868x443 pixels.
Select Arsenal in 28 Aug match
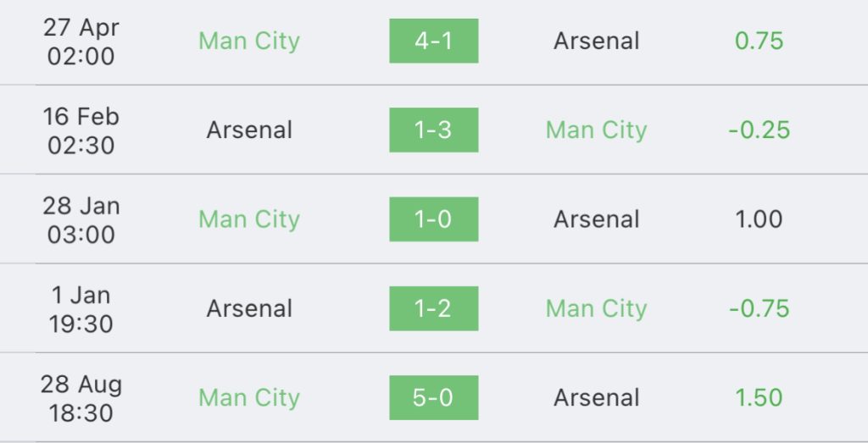[x=597, y=397]
